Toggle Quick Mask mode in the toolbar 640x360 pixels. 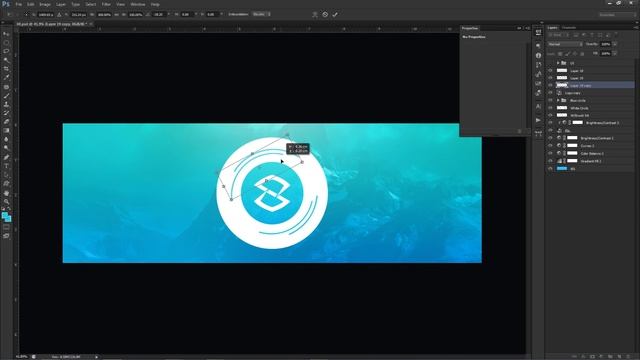click(6, 228)
